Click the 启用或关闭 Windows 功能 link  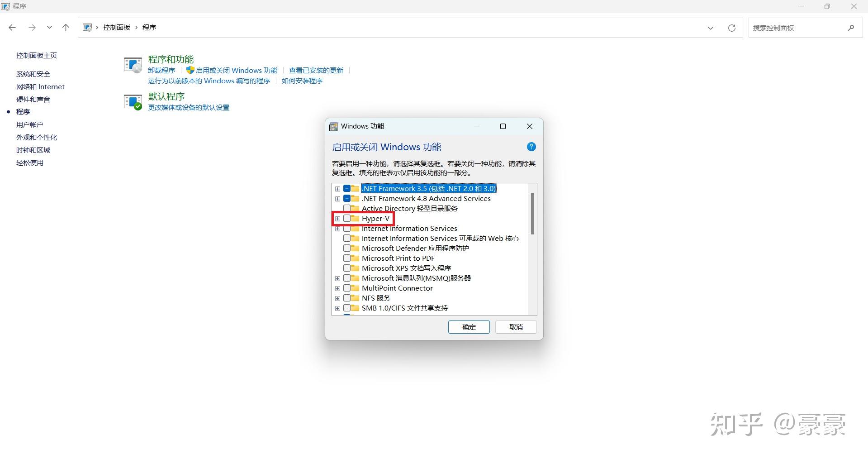point(237,70)
